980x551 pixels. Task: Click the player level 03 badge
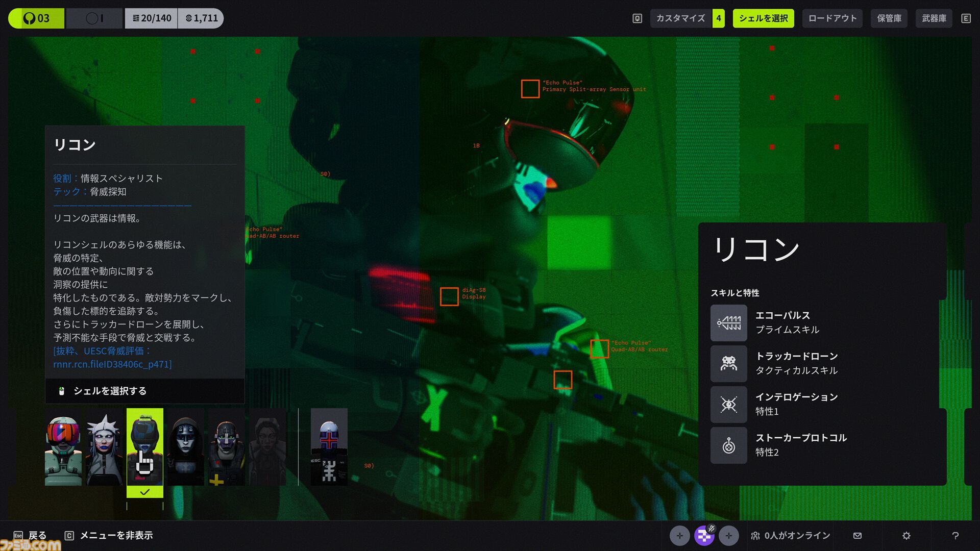click(x=36, y=18)
